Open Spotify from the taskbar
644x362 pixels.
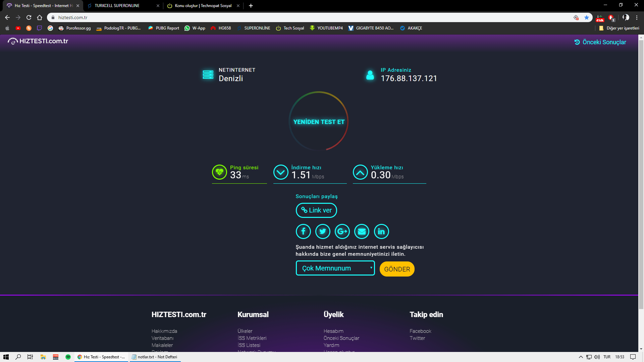[x=68, y=357]
